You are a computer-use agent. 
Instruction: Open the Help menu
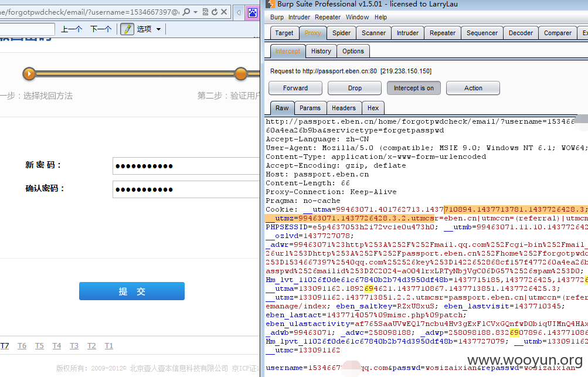380,17
